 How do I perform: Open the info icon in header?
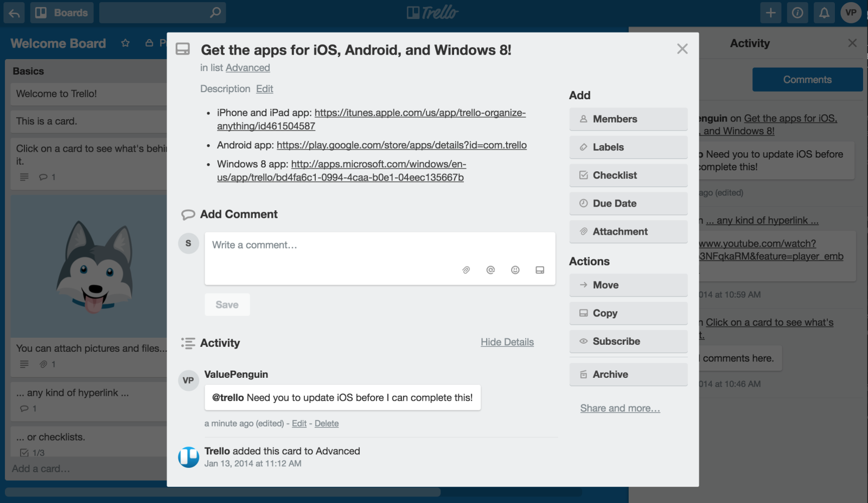(x=797, y=12)
